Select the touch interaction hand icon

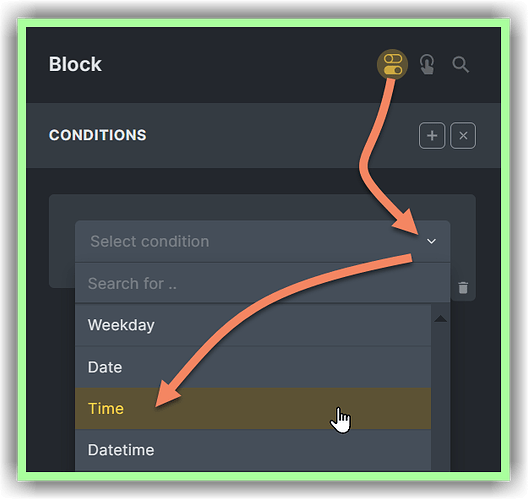pos(427,64)
